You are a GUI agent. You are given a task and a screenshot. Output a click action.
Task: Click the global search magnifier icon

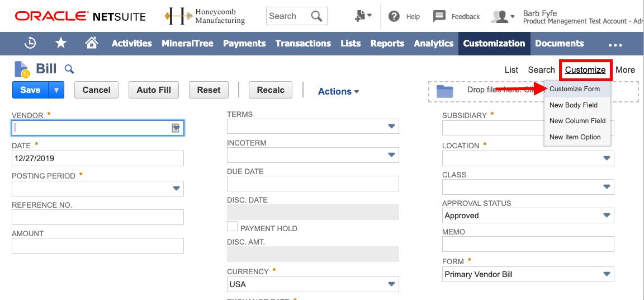click(316, 16)
